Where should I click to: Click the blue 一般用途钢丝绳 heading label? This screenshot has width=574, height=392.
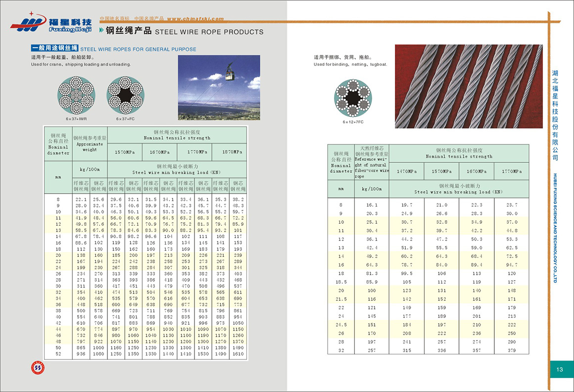click(54, 49)
